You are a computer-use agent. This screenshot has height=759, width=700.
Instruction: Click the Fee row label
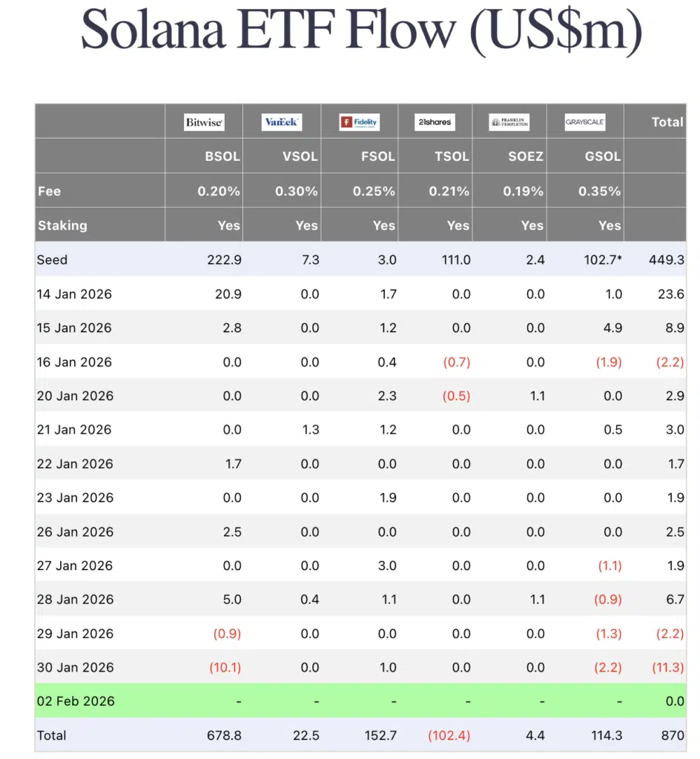(x=49, y=191)
